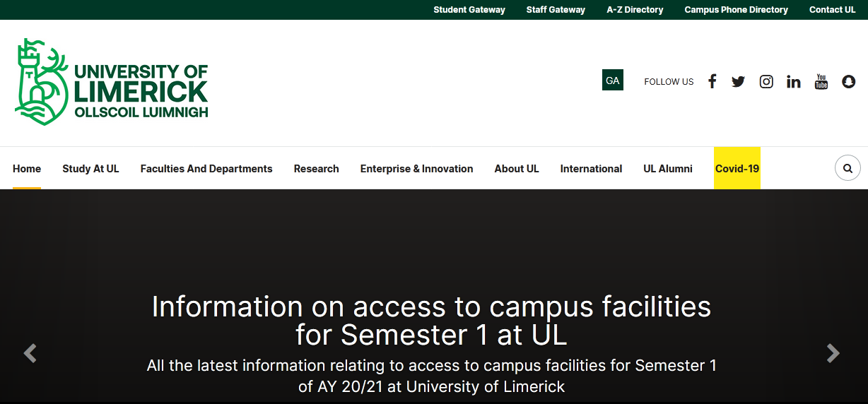Go to previous carousel slide arrow

30,353
